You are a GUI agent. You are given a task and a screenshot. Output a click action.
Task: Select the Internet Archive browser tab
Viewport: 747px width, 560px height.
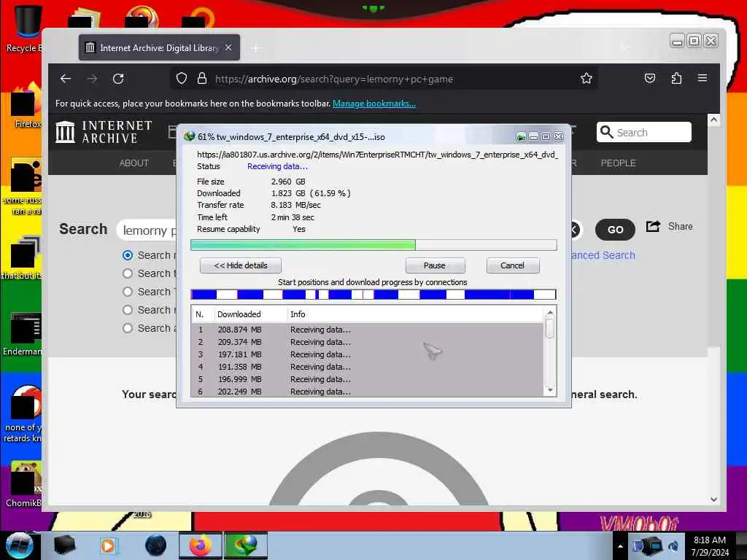tap(160, 47)
